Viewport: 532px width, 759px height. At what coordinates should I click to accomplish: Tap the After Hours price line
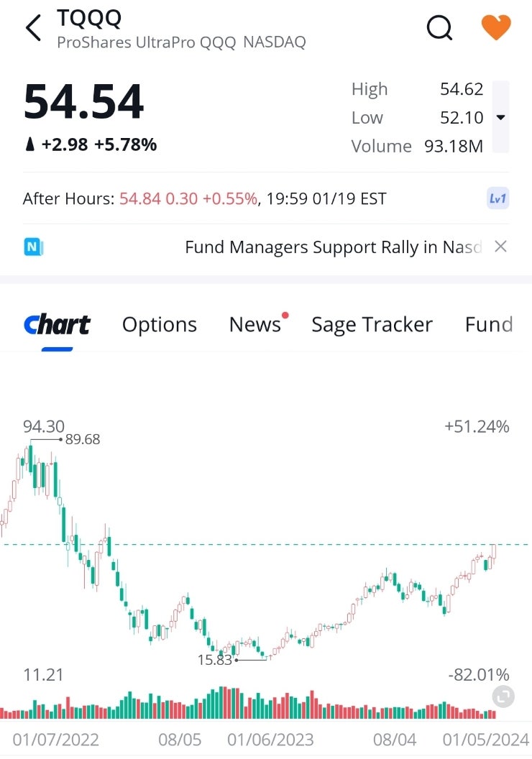(x=205, y=199)
